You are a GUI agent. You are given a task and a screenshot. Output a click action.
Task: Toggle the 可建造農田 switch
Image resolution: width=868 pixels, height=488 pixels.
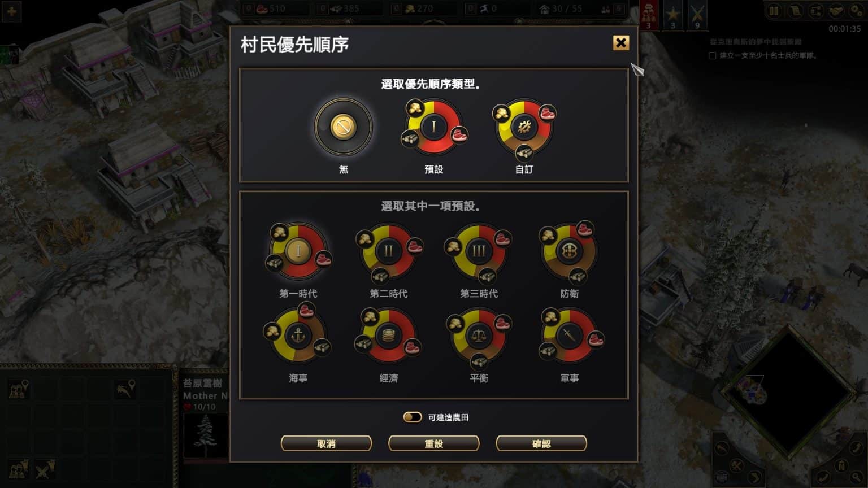pyautogui.click(x=412, y=417)
